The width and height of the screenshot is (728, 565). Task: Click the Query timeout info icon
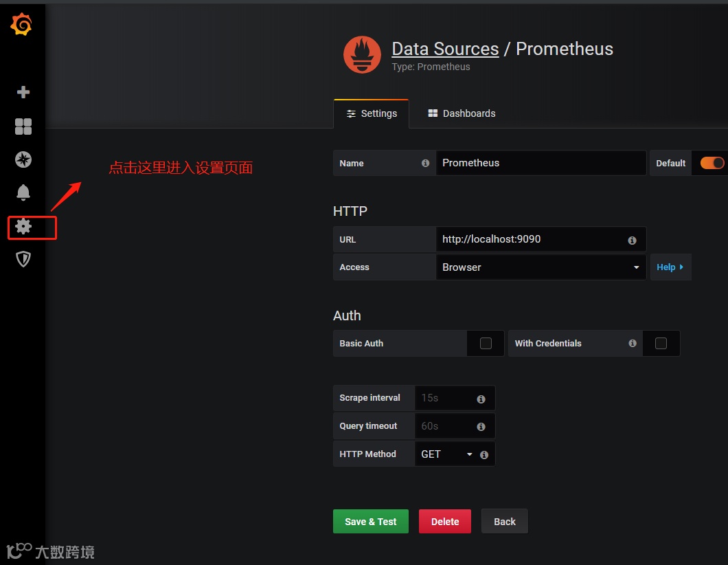pos(481,427)
